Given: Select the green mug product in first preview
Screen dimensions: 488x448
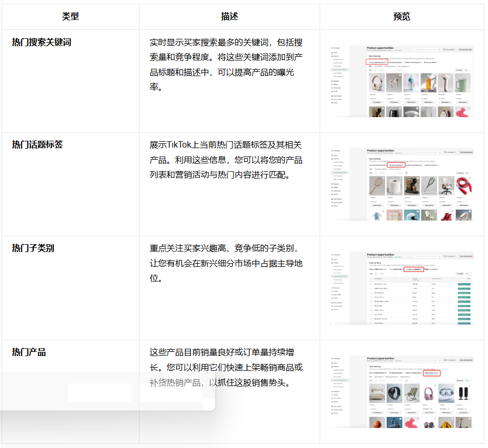Looking at the screenshot, I should pyautogui.click(x=463, y=82).
